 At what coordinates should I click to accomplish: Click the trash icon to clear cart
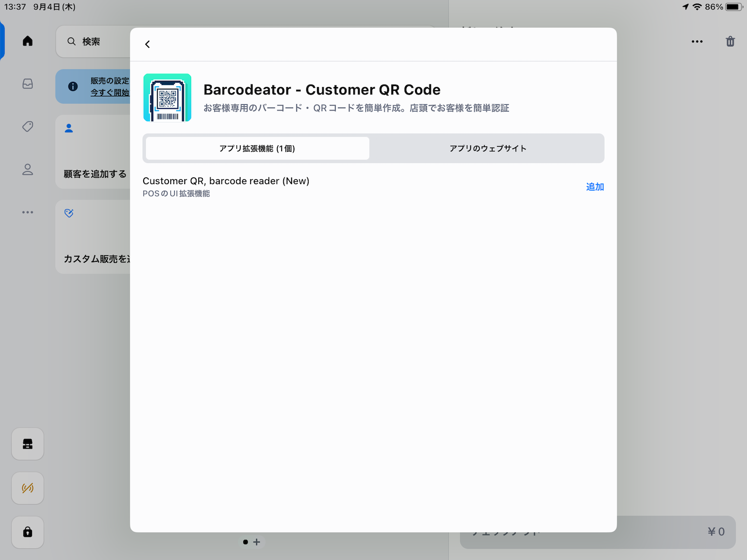pos(730,41)
